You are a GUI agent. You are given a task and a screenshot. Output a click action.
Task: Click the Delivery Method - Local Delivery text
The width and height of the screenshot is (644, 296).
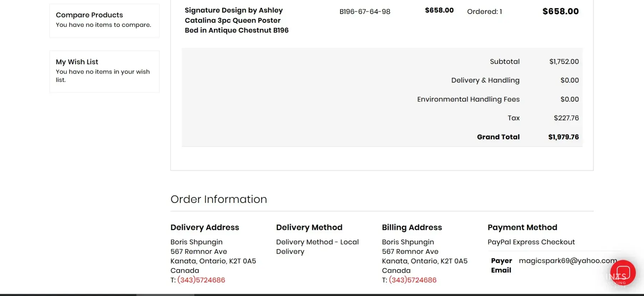coord(317,247)
